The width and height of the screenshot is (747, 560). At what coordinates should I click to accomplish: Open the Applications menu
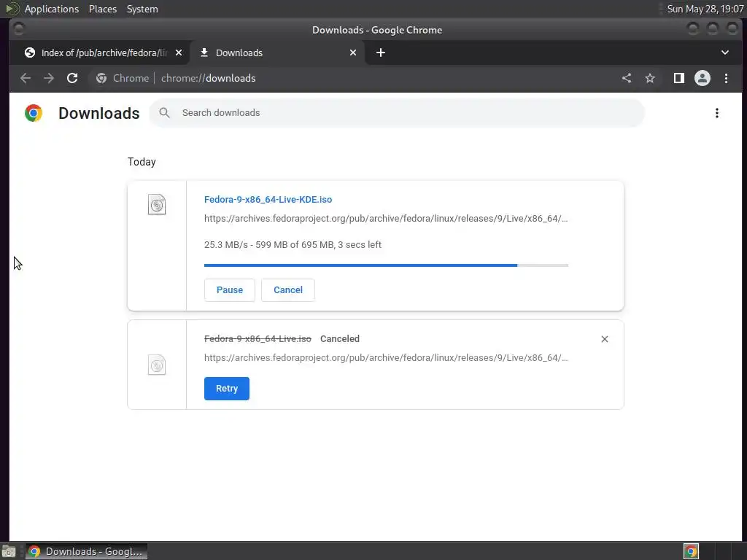click(52, 9)
